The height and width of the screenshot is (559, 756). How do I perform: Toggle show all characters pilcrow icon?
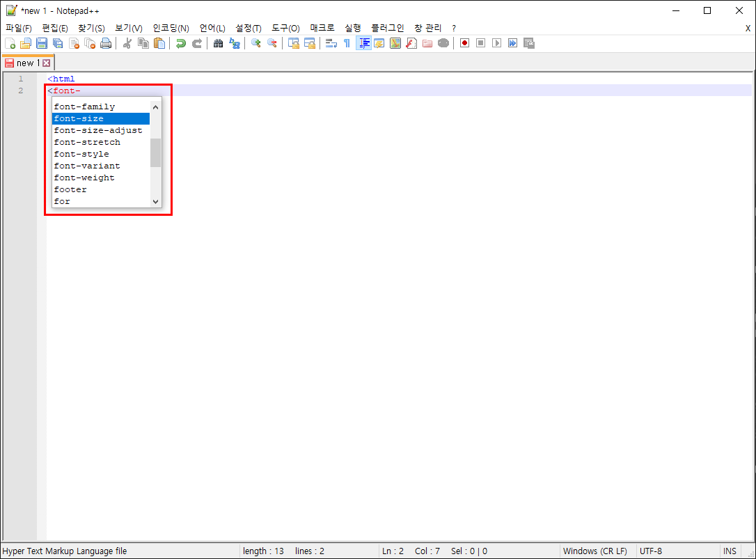347,43
